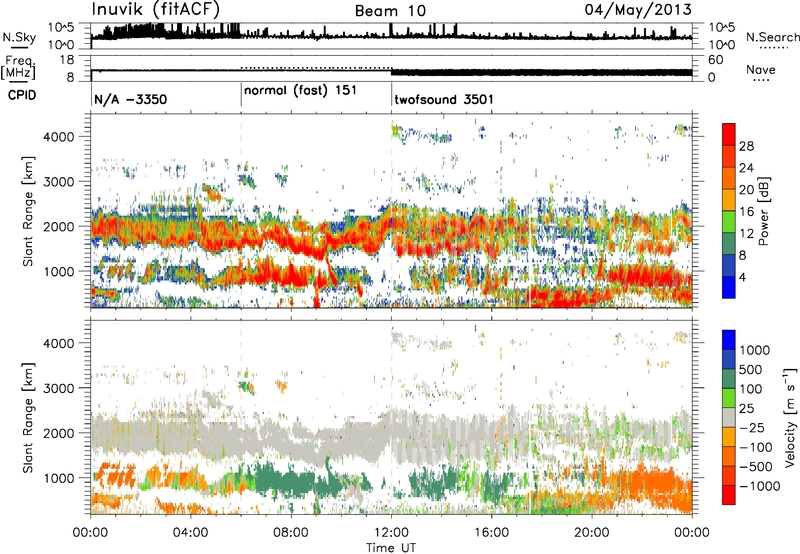The height and width of the screenshot is (554, 800).
Task: Click the Power panel's 'Slant Range [km]' label
Action: [28, 211]
